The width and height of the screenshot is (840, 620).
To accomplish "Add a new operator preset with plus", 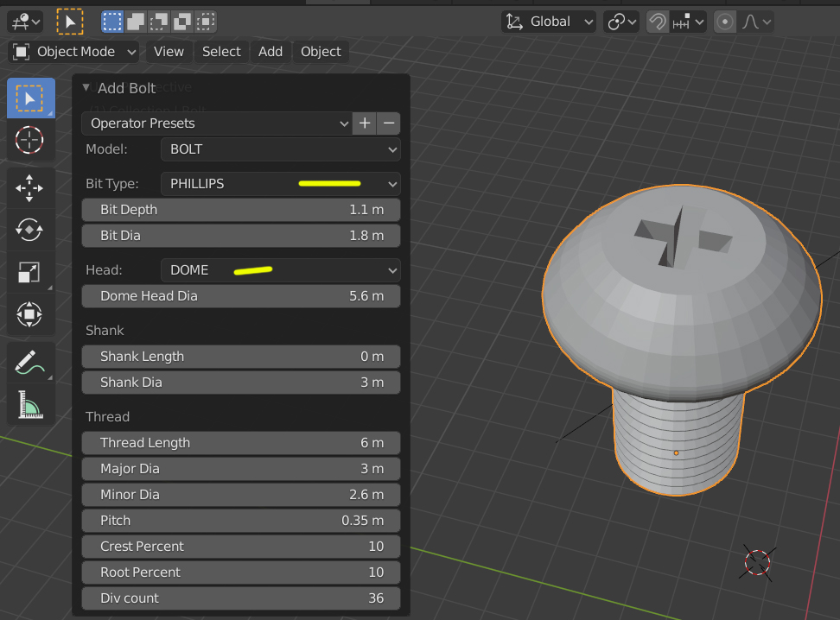I will coord(365,123).
